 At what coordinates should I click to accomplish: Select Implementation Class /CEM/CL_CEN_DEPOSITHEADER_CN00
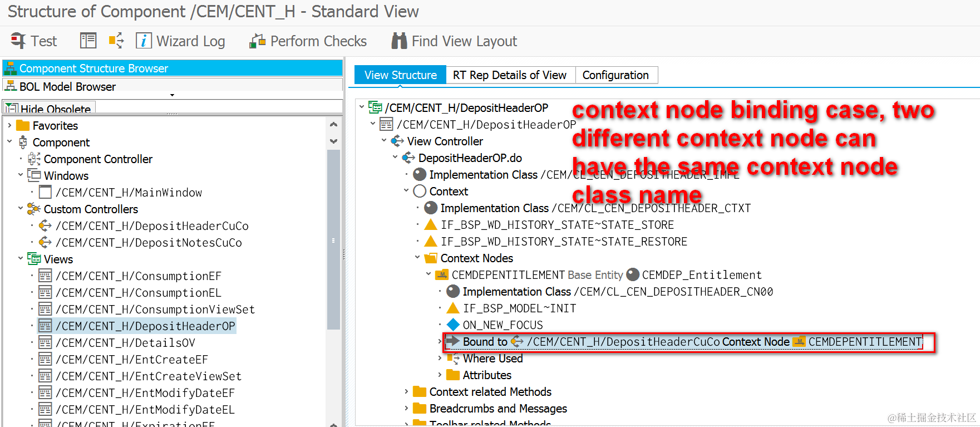[x=618, y=292]
